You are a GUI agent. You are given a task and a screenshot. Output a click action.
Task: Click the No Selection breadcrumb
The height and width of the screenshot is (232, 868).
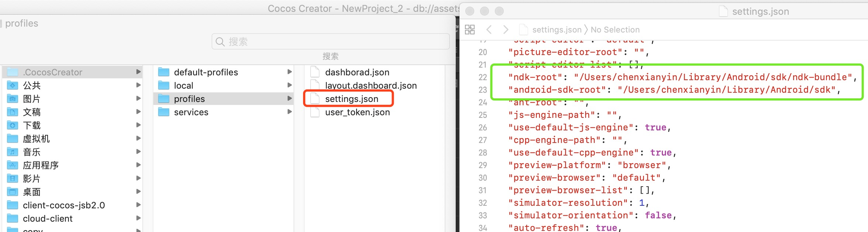(615, 30)
